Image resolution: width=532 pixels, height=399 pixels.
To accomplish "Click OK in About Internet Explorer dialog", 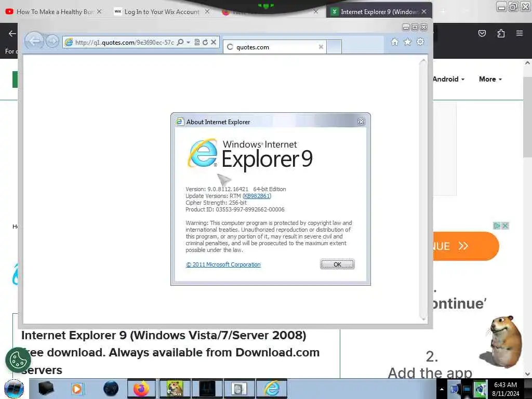I will (337, 264).
